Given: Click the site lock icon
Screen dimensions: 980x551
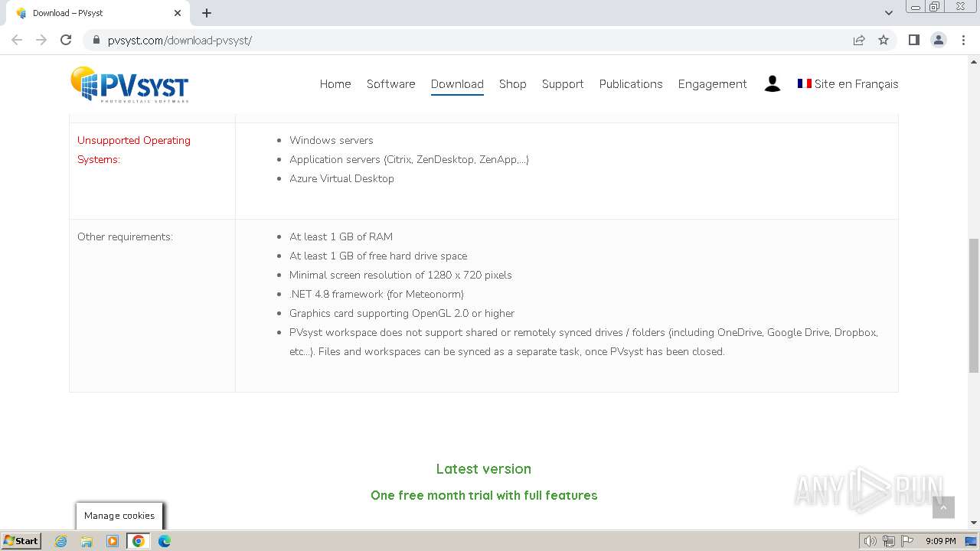Looking at the screenshot, I should [96, 40].
